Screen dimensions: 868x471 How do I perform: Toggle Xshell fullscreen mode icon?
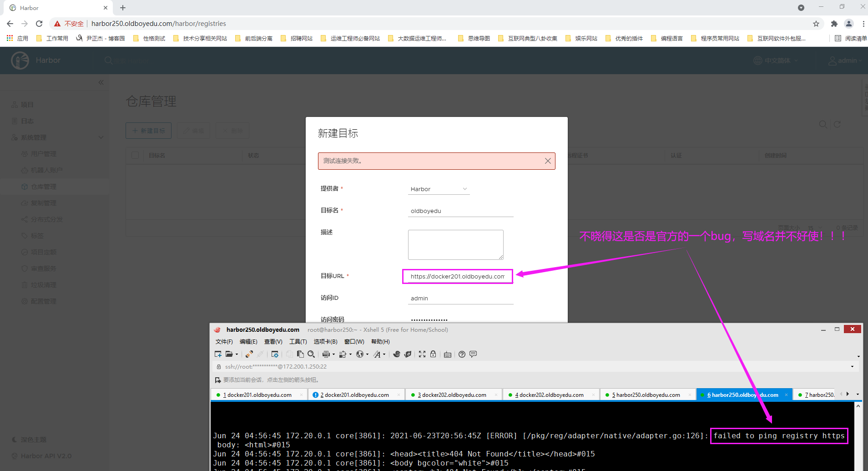(422, 354)
